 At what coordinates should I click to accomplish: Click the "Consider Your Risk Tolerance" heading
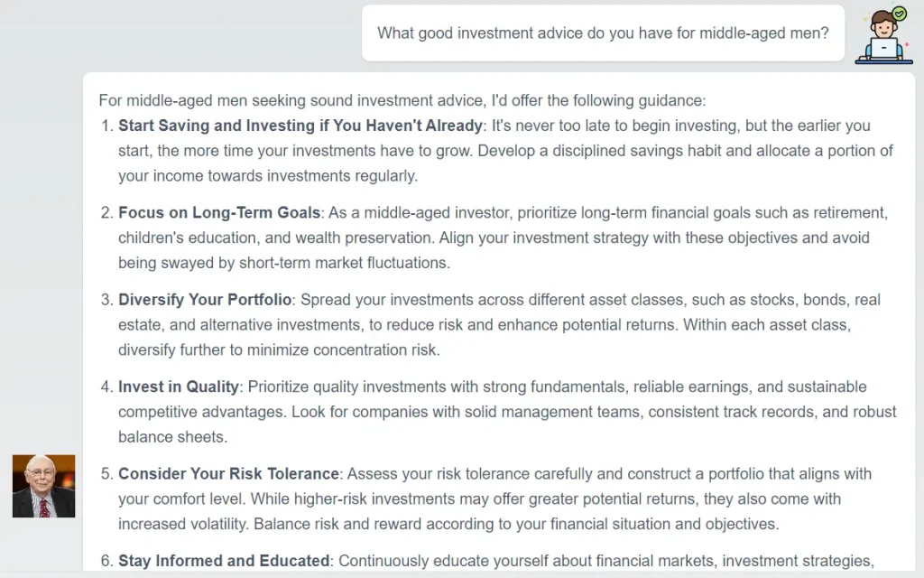(x=228, y=473)
